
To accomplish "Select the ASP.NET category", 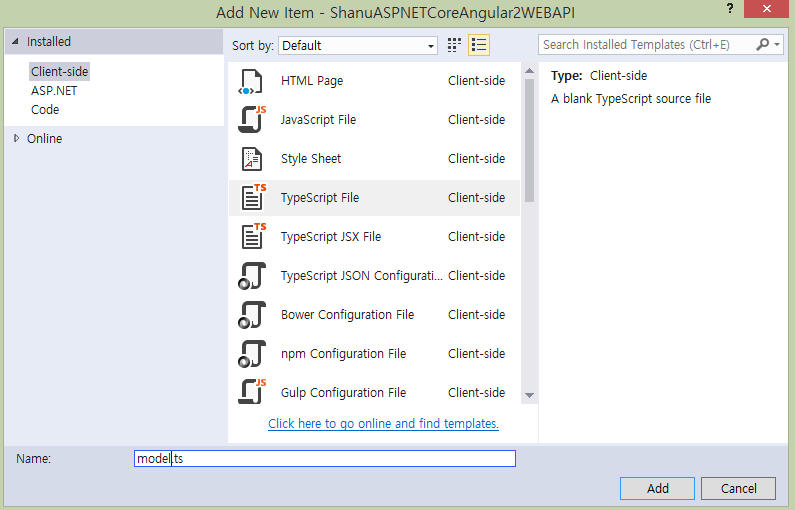I will click(x=54, y=91).
